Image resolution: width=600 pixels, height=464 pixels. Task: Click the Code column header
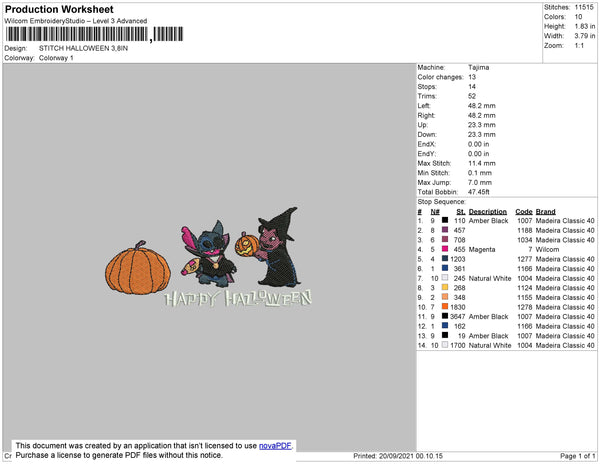tap(524, 212)
